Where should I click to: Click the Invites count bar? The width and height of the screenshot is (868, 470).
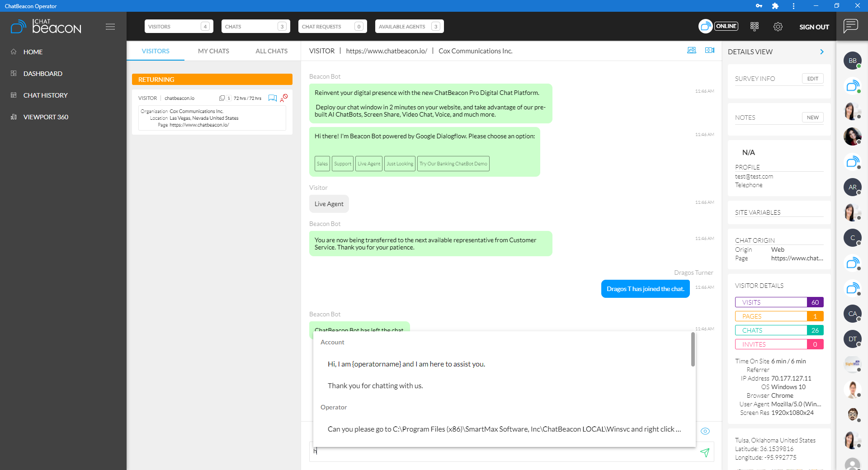pyautogui.click(x=779, y=344)
